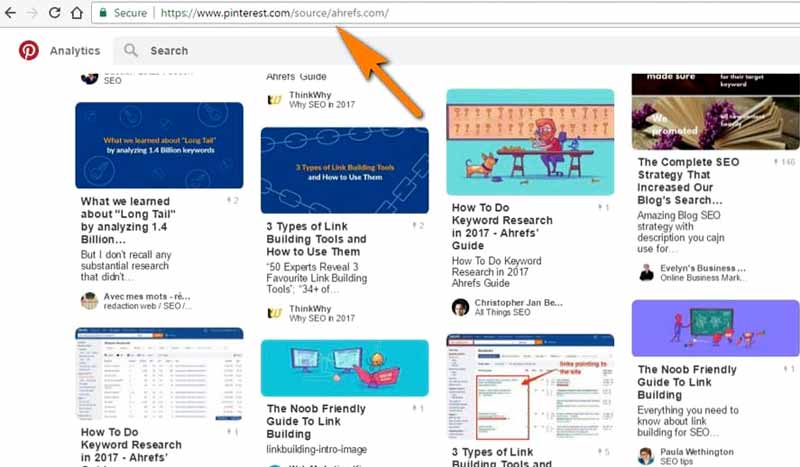Open the keyword research cartoon pin image
This screenshot has height=467, width=800.
point(530,142)
